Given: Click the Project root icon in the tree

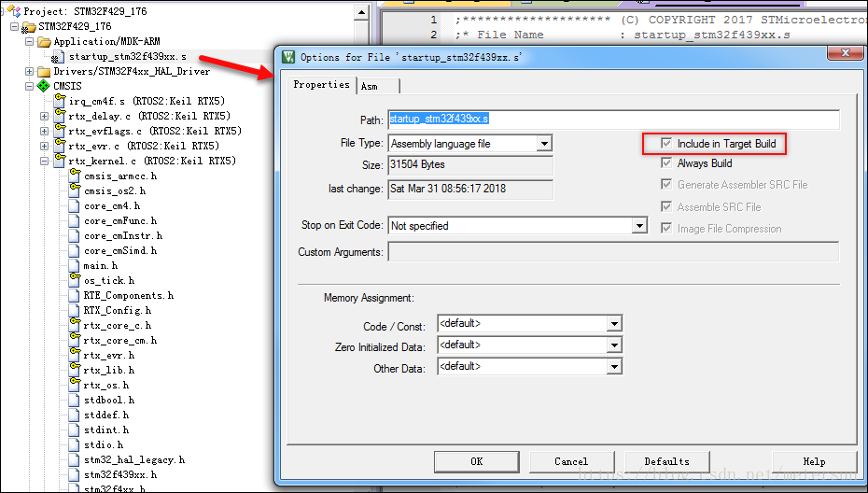Looking at the screenshot, I should (14, 10).
